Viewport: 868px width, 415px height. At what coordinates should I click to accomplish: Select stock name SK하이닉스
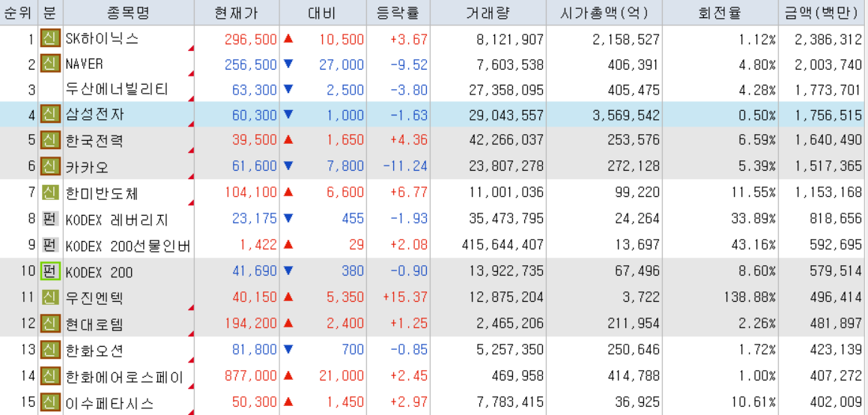pyautogui.click(x=103, y=39)
